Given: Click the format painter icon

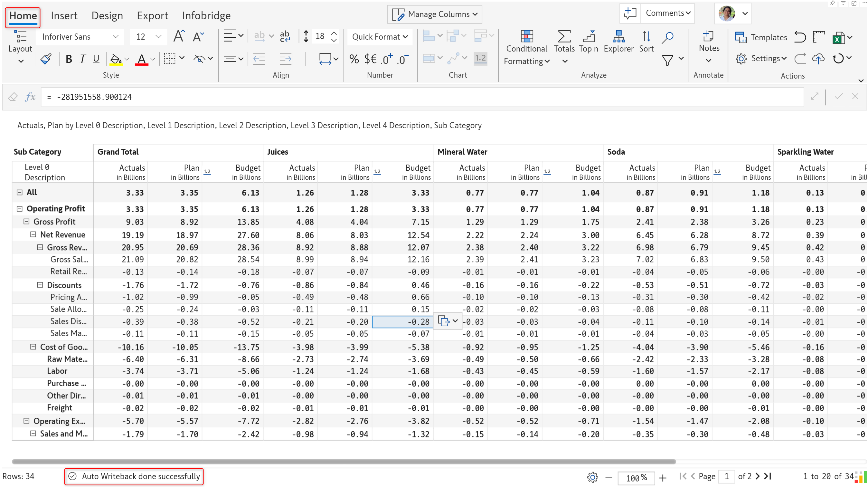Looking at the screenshot, I should pos(46,59).
